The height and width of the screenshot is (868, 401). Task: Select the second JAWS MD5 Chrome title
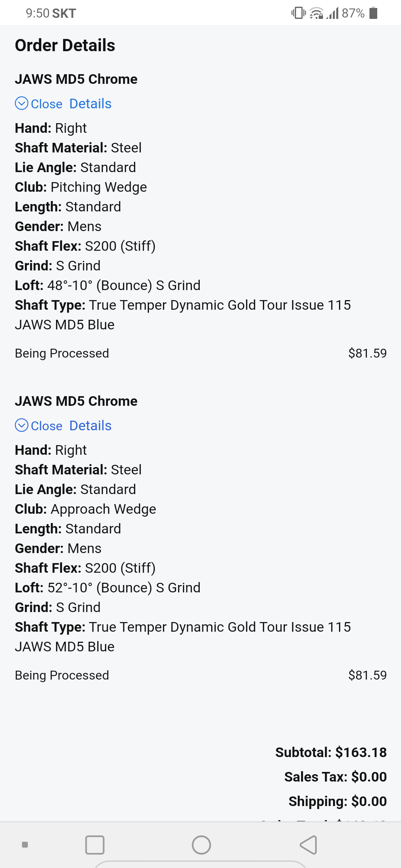[76, 401]
